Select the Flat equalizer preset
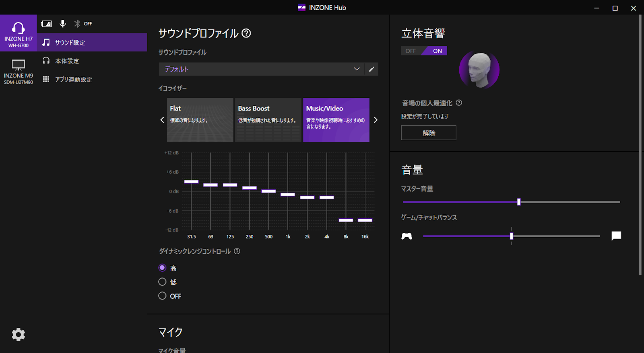 (x=200, y=120)
